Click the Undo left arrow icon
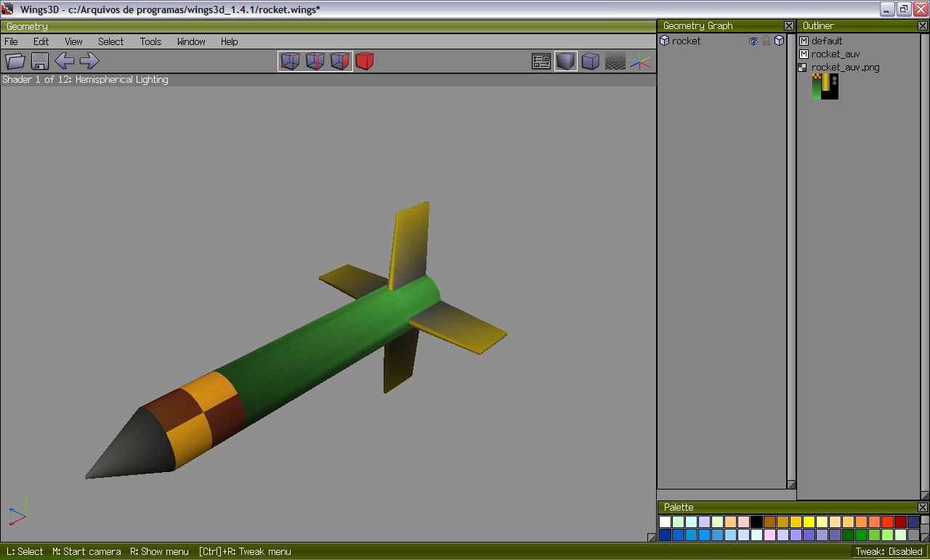The width and height of the screenshot is (930, 560). click(x=65, y=61)
